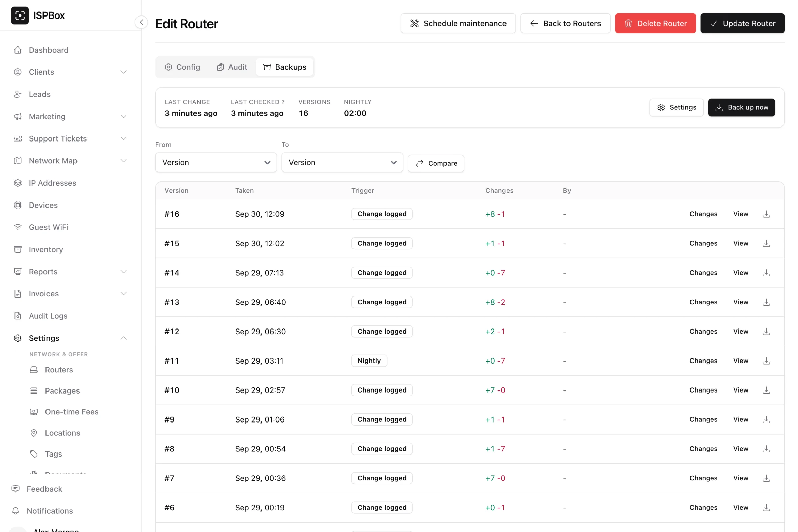Screen dimensions: 798x532
Task: Download backup version #12
Action: click(766, 332)
